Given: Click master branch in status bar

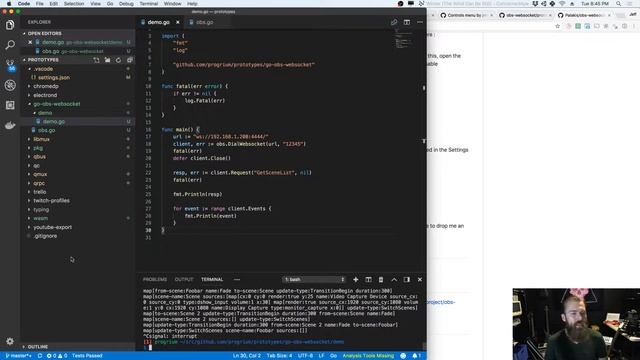Looking at the screenshot, I should (19, 356).
